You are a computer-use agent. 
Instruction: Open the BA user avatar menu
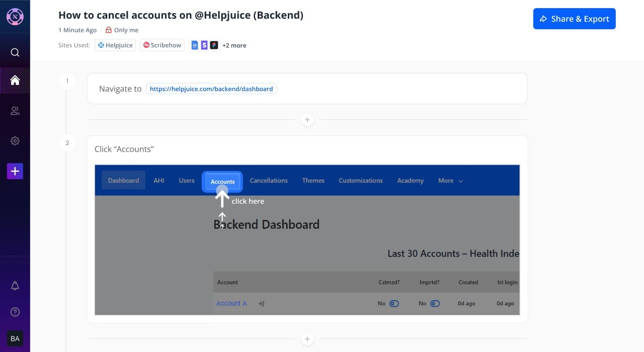(x=15, y=338)
